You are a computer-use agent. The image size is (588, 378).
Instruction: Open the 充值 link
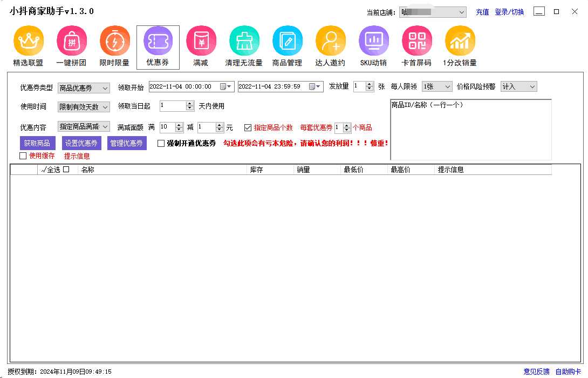[x=482, y=12]
